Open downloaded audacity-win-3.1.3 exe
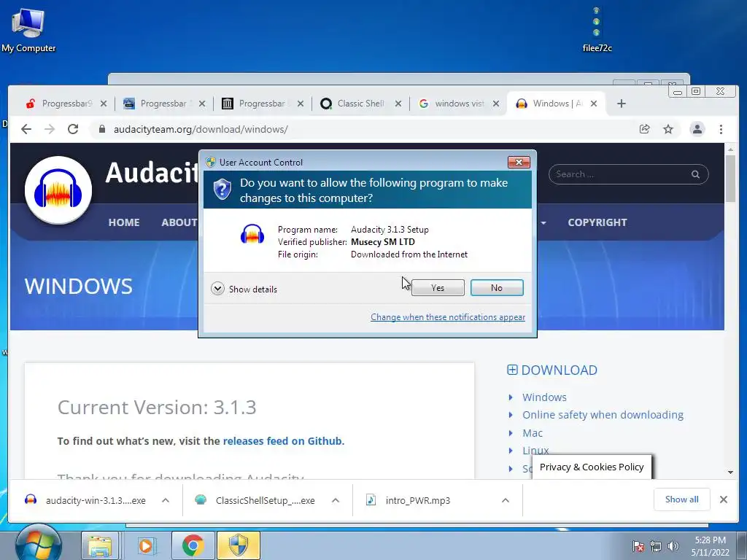Image resolution: width=747 pixels, height=560 pixels. [86, 500]
